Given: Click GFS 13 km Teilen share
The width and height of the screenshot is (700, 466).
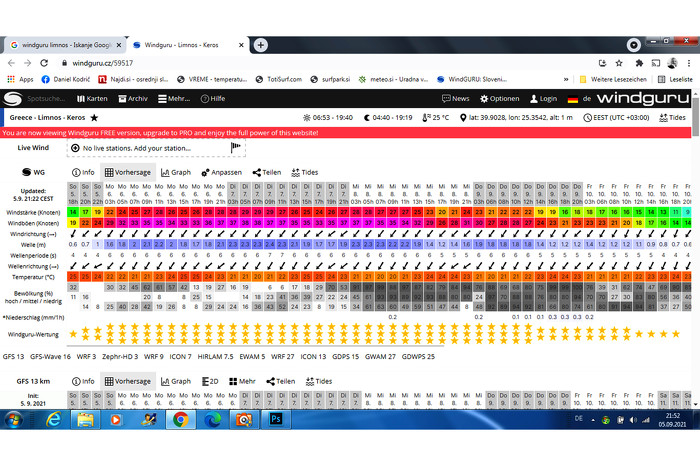Looking at the screenshot, I should 280,381.
